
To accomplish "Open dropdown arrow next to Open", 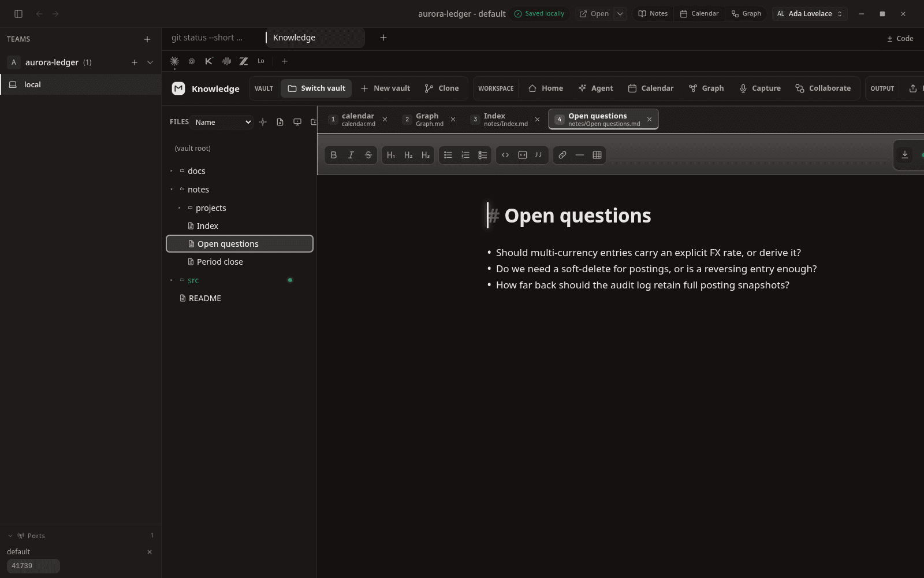I will point(620,14).
